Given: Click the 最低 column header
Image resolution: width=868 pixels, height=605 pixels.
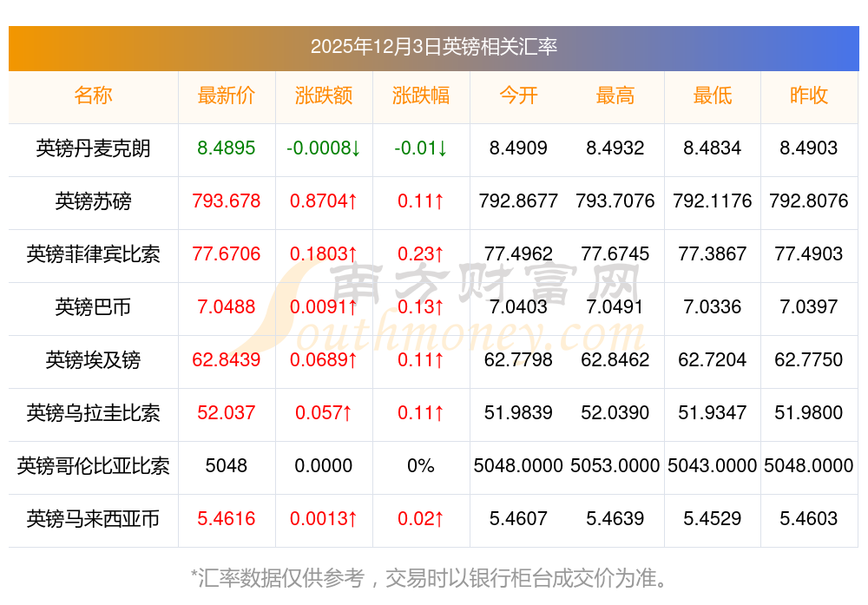Looking at the screenshot, I should click(x=712, y=95).
